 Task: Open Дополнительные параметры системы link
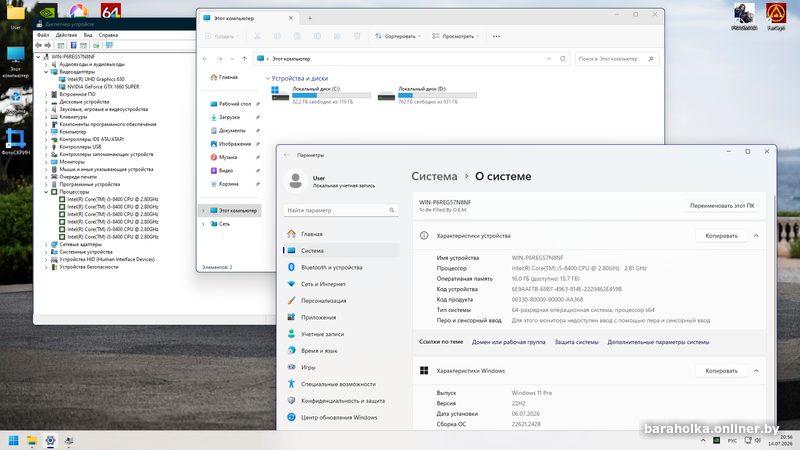click(658, 342)
